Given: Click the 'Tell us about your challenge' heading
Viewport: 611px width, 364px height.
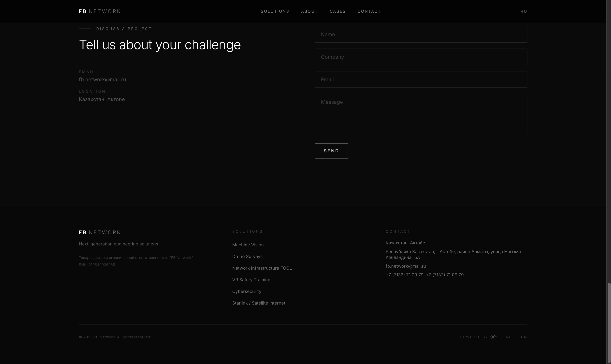Looking at the screenshot, I should tap(160, 45).
